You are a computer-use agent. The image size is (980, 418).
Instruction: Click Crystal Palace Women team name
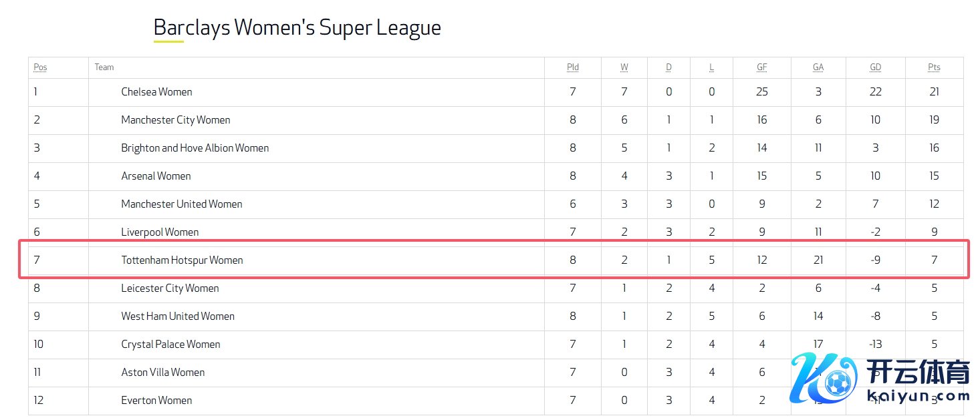pos(170,345)
